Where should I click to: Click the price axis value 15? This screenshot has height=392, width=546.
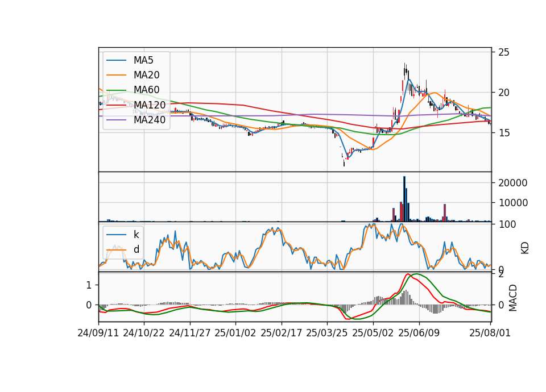(x=504, y=133)
